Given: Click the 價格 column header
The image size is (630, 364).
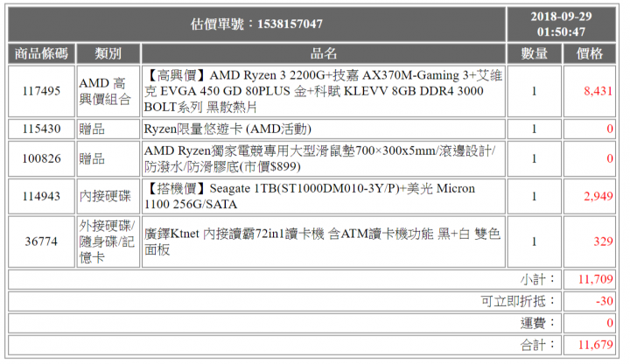Looking at the screenshot, I should click(x=590, y=53).
